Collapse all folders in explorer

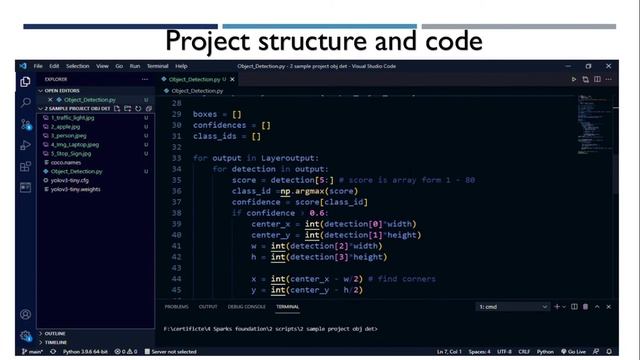point(149,109)
